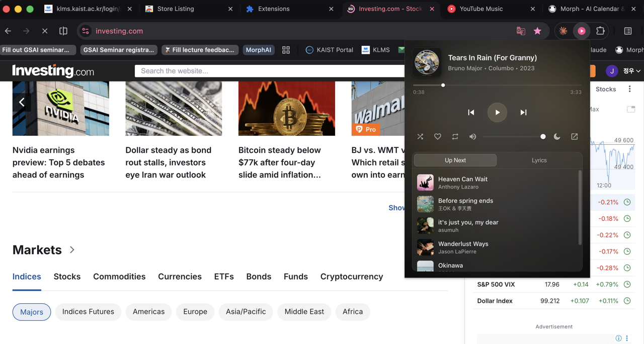Click the Investing.com logo
Viewport: 644px width, 344px height.
(x=53, y=71)
